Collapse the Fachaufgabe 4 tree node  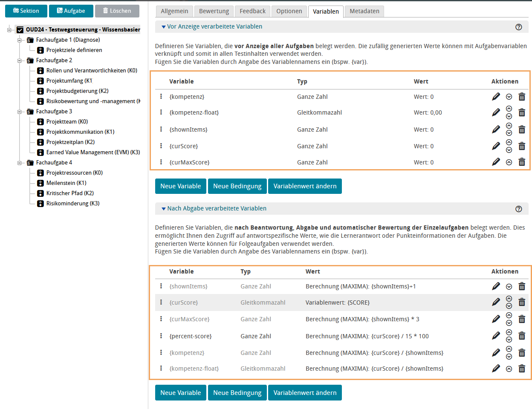coord(20,163)
